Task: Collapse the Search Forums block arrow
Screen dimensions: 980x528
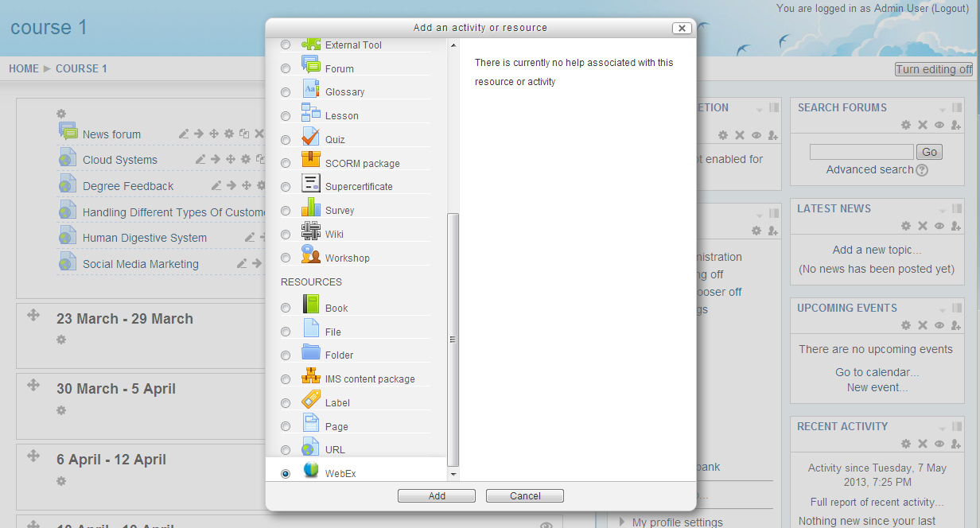Action: (943, 109)
